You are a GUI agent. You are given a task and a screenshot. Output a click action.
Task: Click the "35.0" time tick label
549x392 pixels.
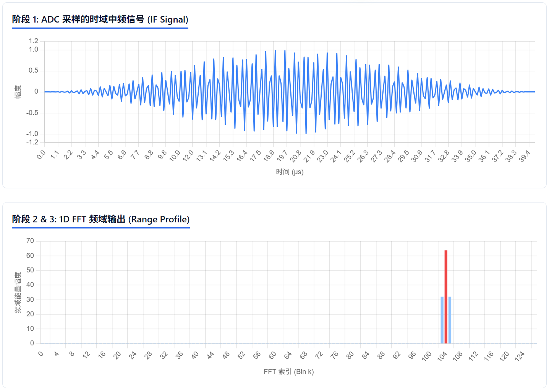470,156
